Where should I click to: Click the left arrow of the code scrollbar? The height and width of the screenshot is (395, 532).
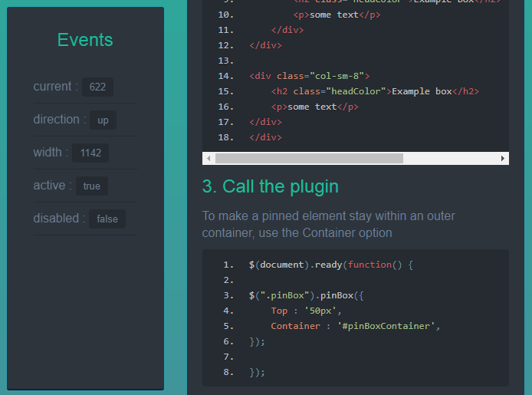pos(209,159)
